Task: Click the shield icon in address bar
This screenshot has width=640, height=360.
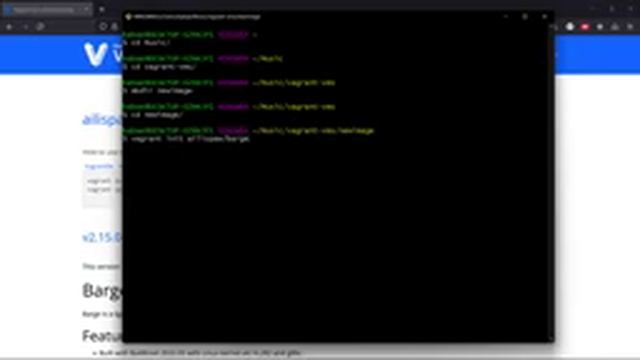Action: 103,27
